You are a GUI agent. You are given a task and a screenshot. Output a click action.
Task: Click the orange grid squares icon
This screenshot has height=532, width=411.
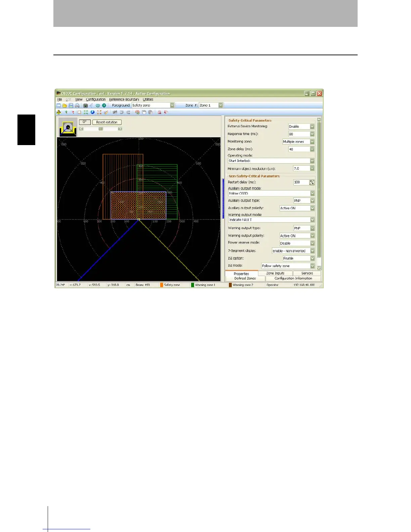pyautogui.click(x=99, y=112)
